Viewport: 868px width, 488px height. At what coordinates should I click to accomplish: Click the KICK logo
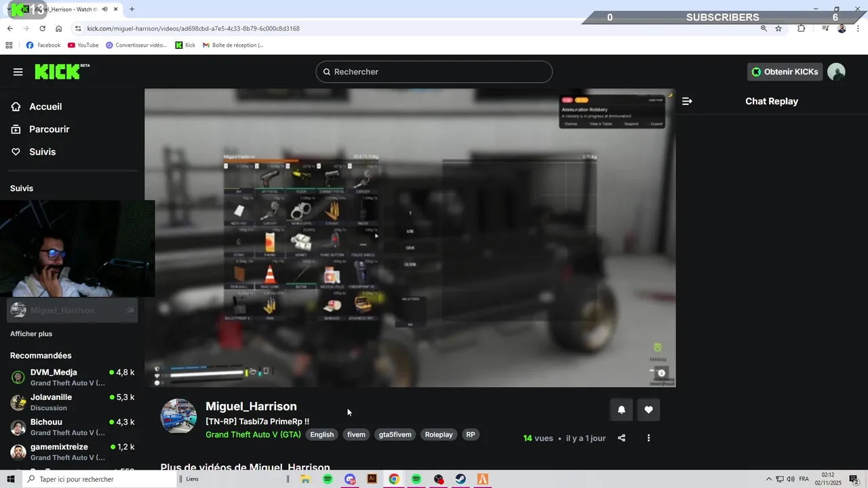[62, 71]
